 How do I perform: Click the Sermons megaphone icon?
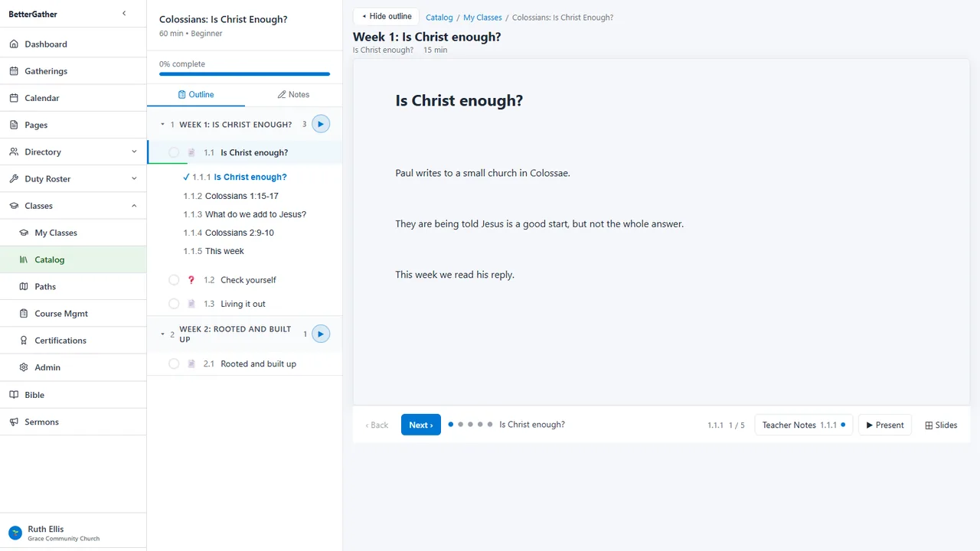(x=14, y=422)
